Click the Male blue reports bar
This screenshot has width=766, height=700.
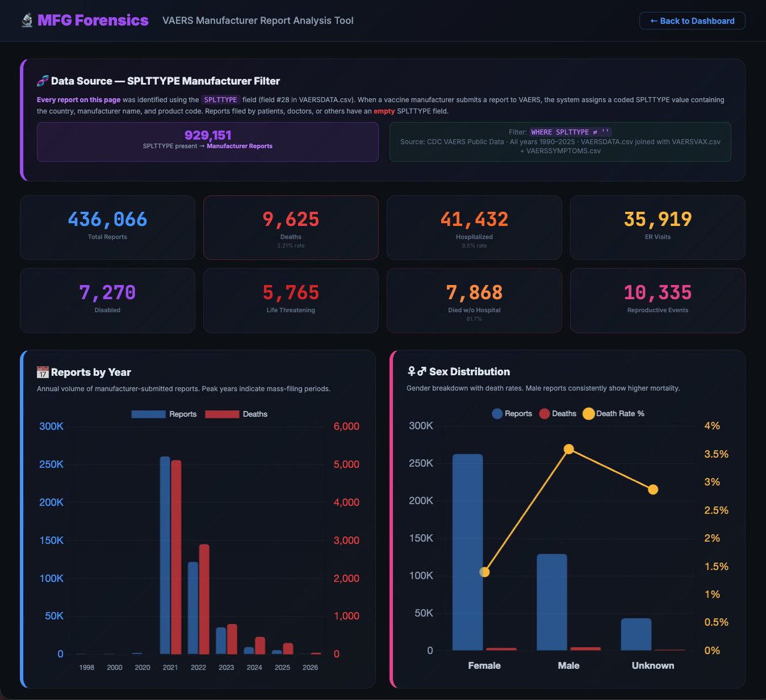coord(552,602)
